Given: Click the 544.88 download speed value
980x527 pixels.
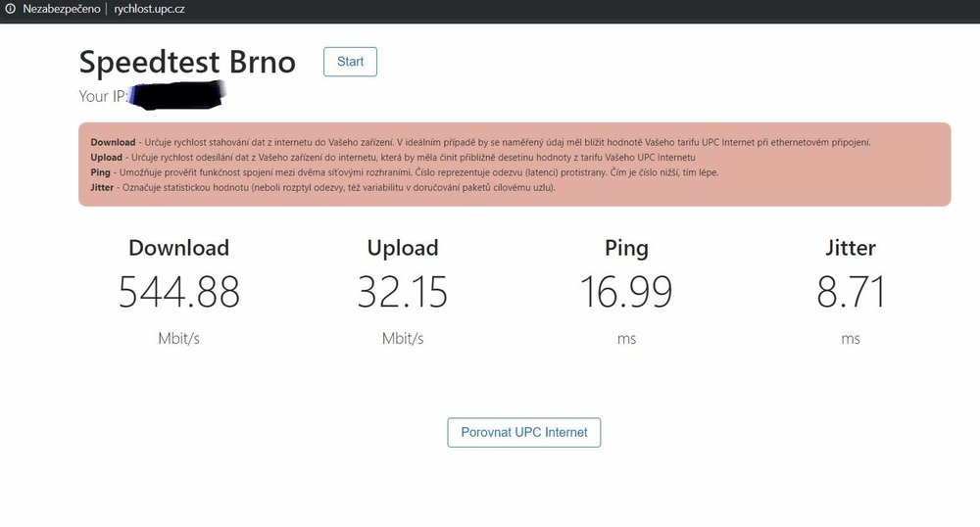Looking at the screenshot, I should (x=178, y=292).
